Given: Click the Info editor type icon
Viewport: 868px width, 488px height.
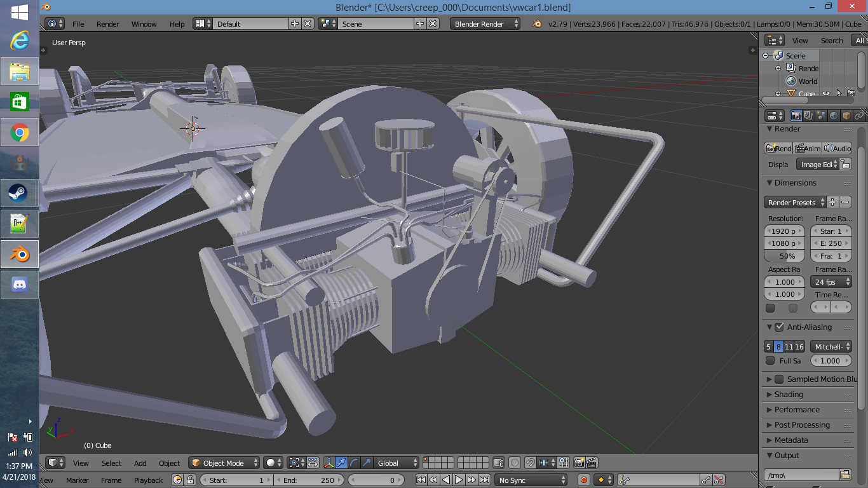Looking at the screenshot, I should (x=55, y=24).
